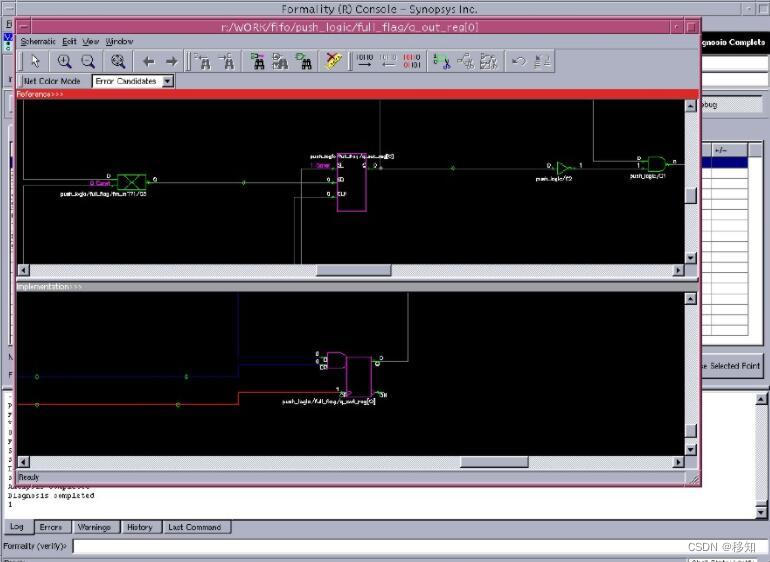Viewport: 770px width, 562px height.
Task: Click next pattern 1010 right-arrow icon
Action: 365,61
